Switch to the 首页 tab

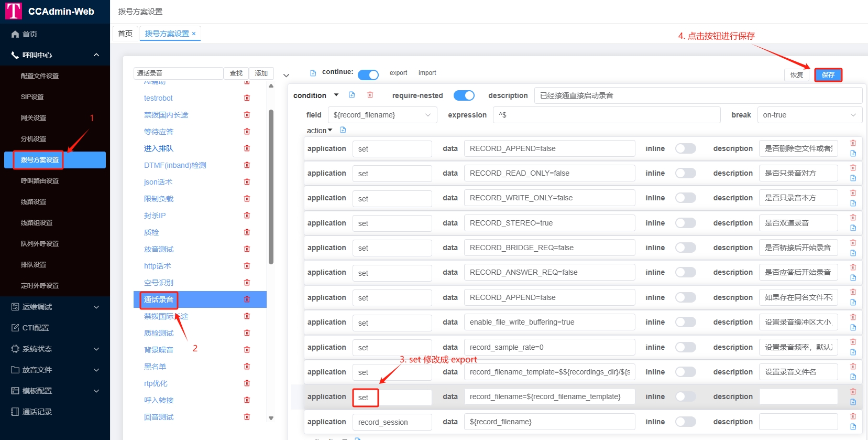tap(125, 34)
